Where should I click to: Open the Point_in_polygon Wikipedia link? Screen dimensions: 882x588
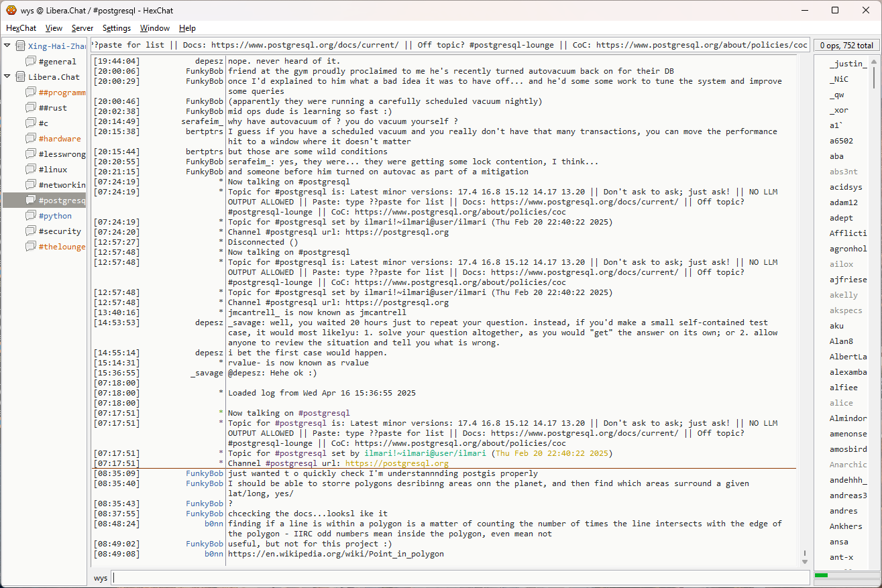pyautogui.click(x=335, y=554)
